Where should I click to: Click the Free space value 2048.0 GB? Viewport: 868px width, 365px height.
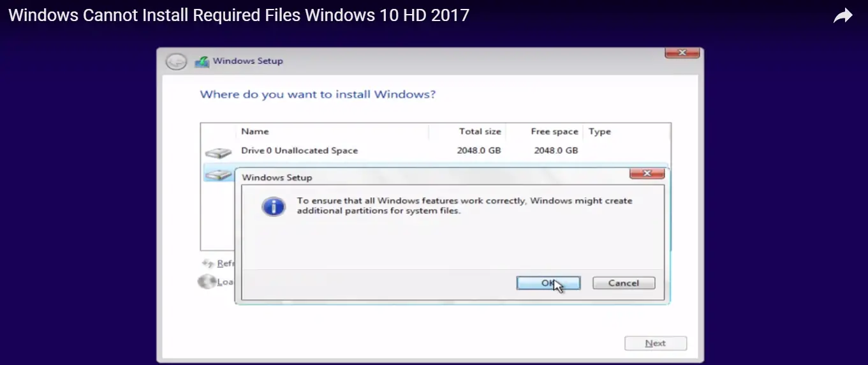tap(556, 151)
